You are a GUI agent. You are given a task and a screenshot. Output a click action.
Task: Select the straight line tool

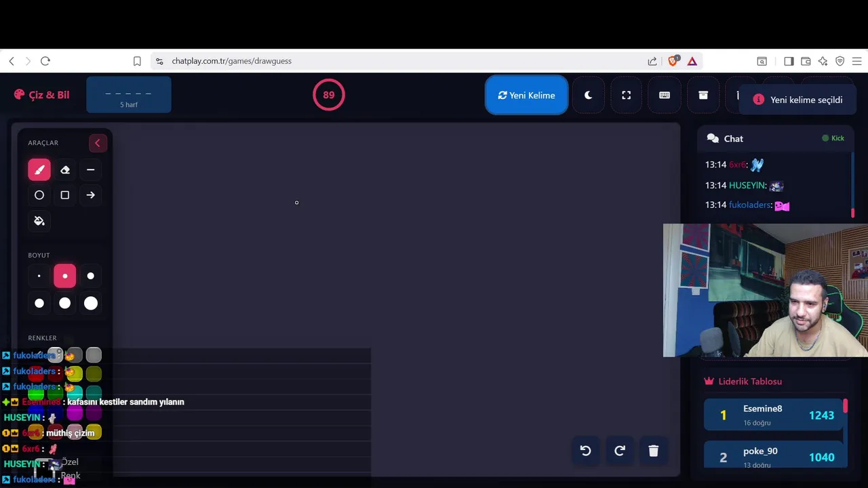click(x=91, y=169)
